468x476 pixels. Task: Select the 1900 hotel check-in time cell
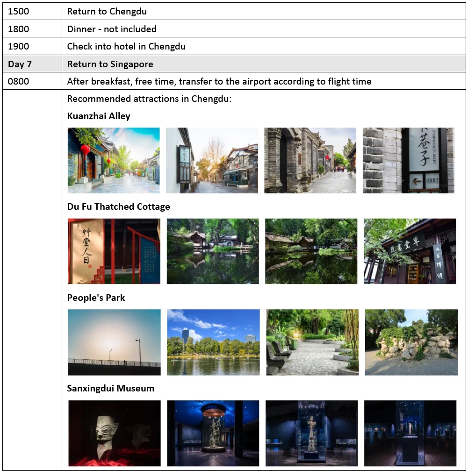pyautogui.click(x=32, y=46)
